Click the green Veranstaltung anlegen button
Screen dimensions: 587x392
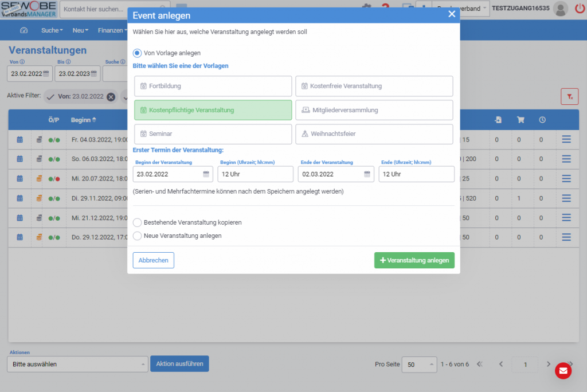414,260
